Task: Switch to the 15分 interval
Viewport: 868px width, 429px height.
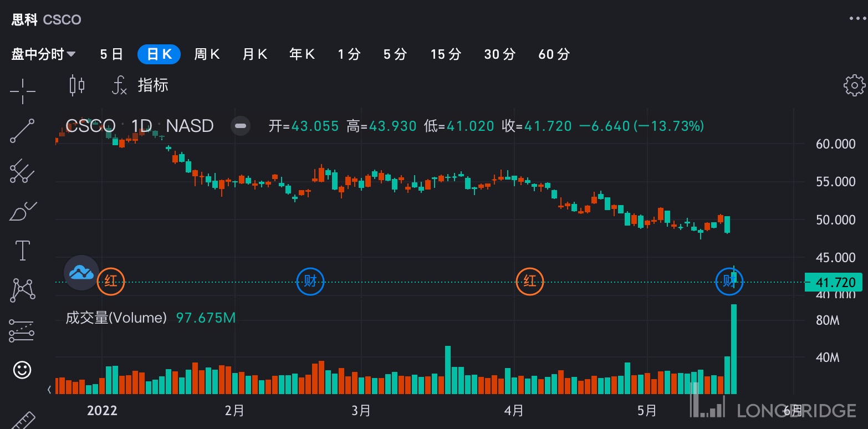Action: [446, 54]
